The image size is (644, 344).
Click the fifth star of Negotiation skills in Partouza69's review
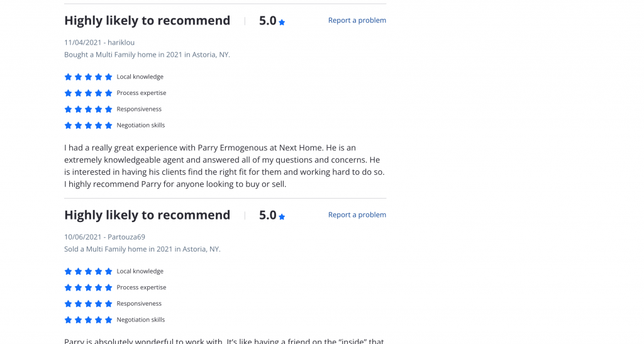coord(109,320)
